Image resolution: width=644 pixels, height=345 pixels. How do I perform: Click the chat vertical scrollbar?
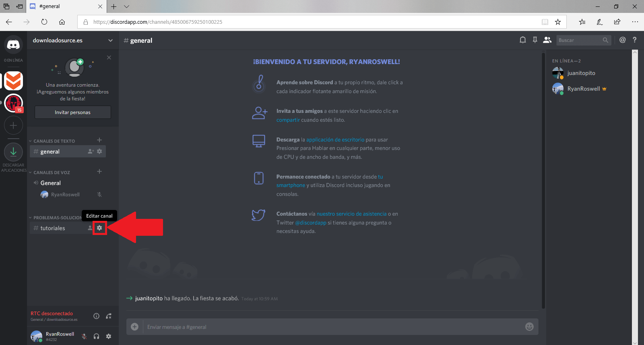[543, 181]
